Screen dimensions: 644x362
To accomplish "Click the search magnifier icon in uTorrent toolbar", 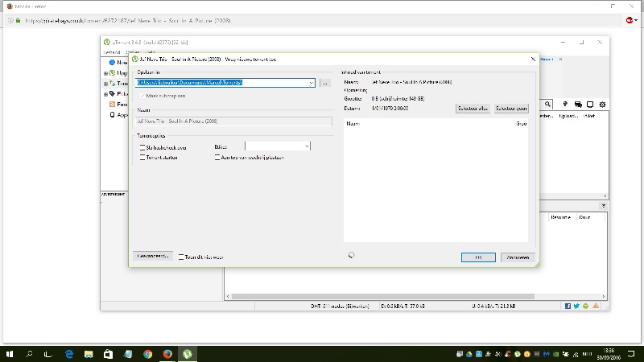I will coord(547,105).
